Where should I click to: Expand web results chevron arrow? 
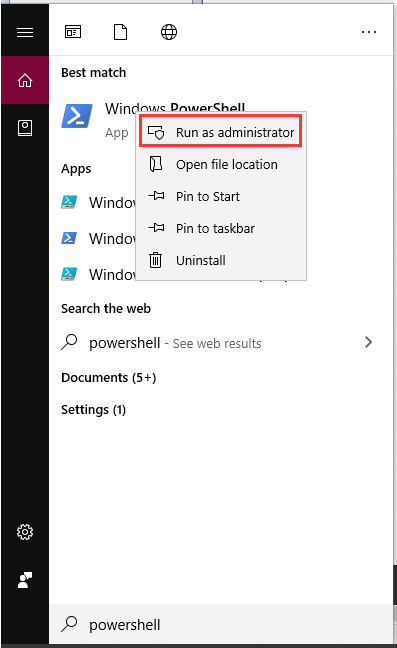click(x=368, y=342)
